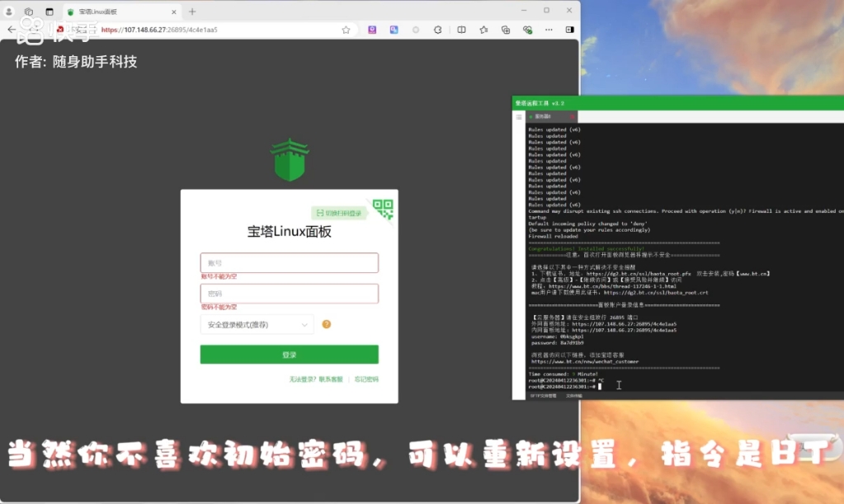Click the gray circular extension icon
This screenshot has height=504, width=844.
(416, 30)
